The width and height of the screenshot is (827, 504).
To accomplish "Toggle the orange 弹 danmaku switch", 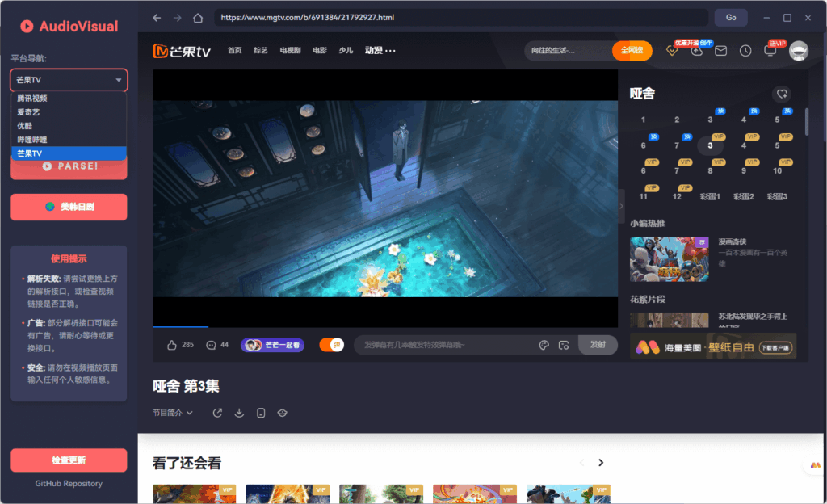I will [x=331, y=343].
